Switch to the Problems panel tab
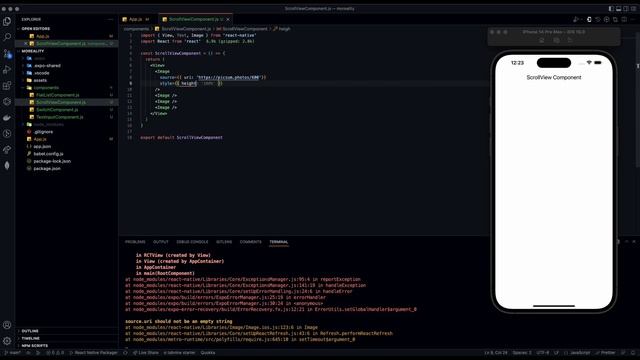Screen dimensions: 640x360 pyautogui.click(x=135, y=242)
